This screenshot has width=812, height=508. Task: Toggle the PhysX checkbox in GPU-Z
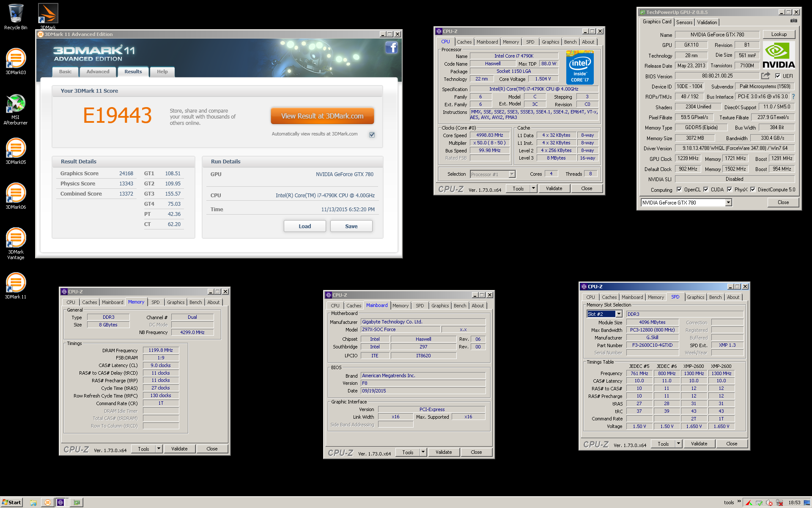730,190
